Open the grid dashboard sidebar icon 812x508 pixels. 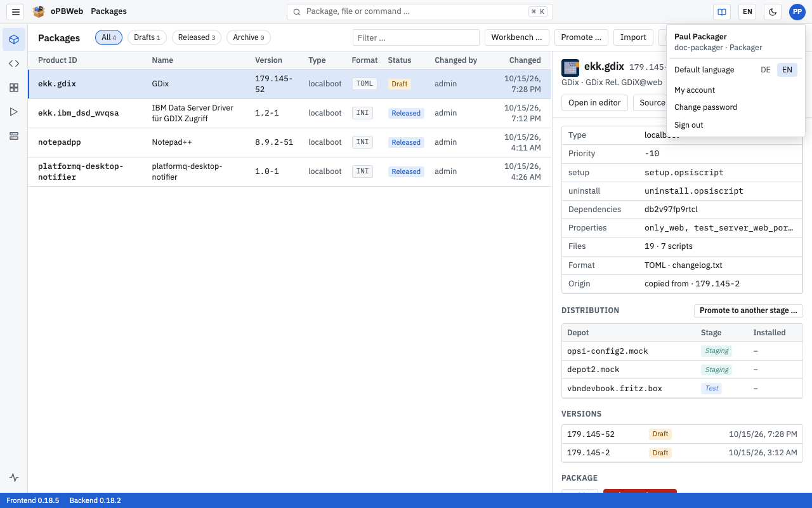click(14, 88)
